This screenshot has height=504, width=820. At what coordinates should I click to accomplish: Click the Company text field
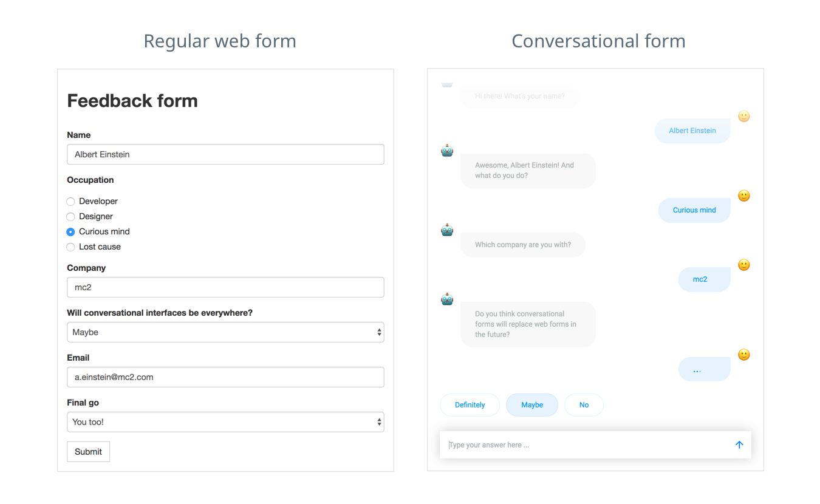pos(225,287)
